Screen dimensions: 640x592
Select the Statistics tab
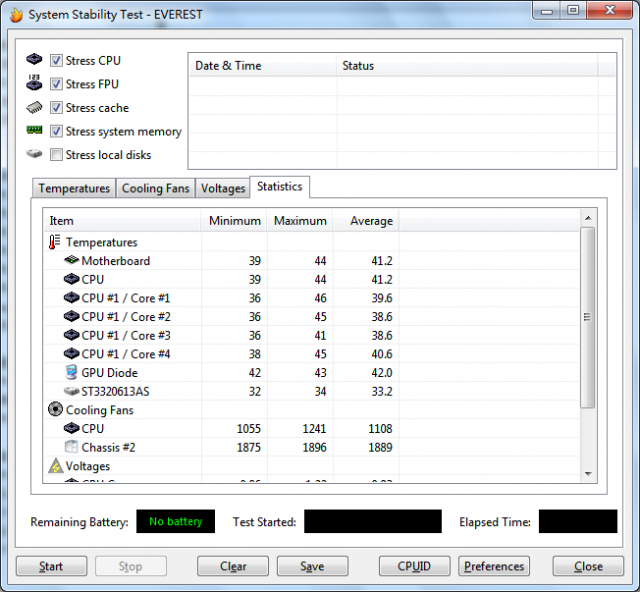280,187
